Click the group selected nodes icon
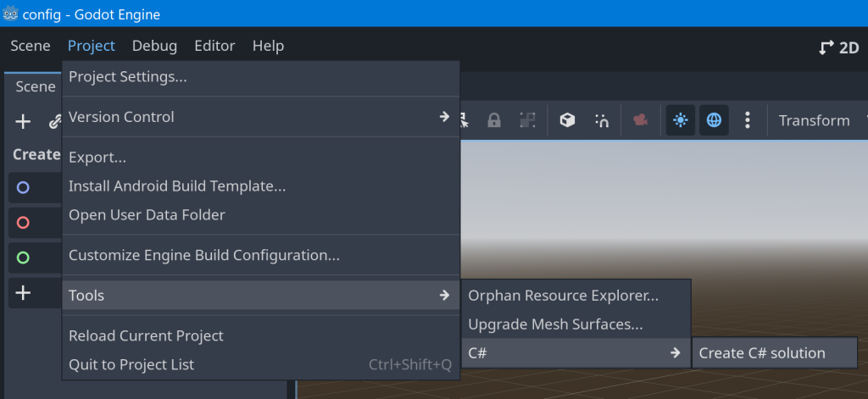This screenshot has width=868, height=399. [x=527, y=121]
